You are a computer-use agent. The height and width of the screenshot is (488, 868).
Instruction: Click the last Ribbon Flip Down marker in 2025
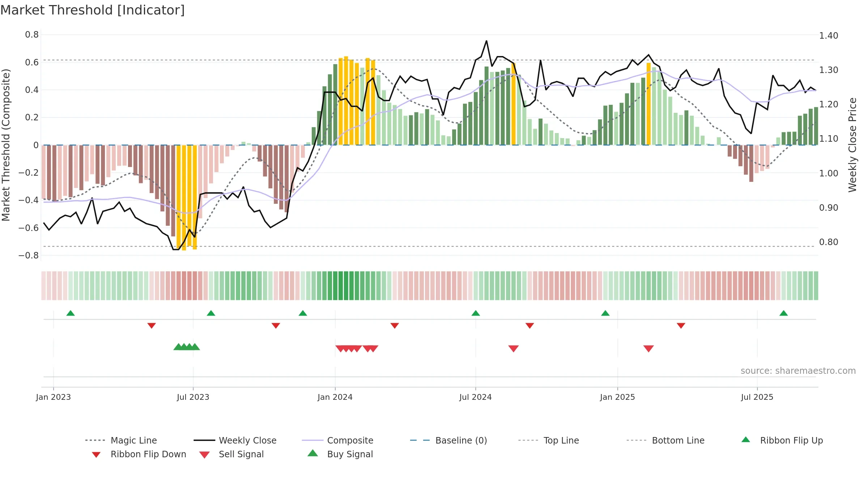tap(681, 326)
